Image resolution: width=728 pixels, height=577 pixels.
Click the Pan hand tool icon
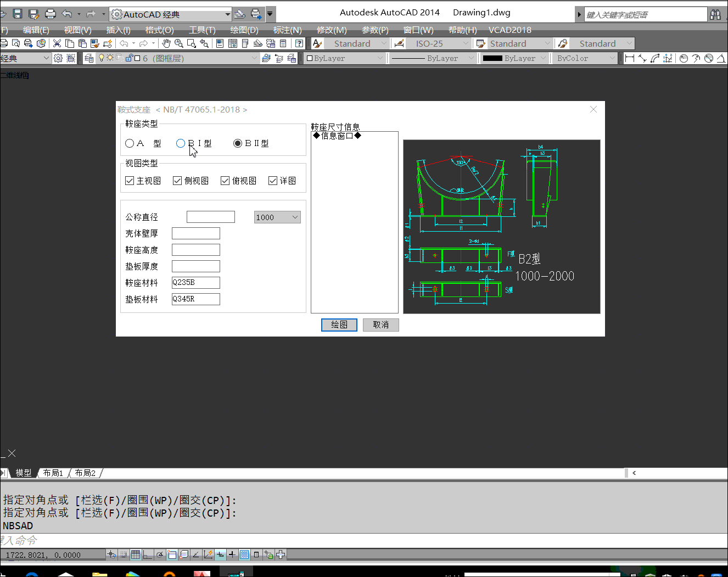pos(166,43)
